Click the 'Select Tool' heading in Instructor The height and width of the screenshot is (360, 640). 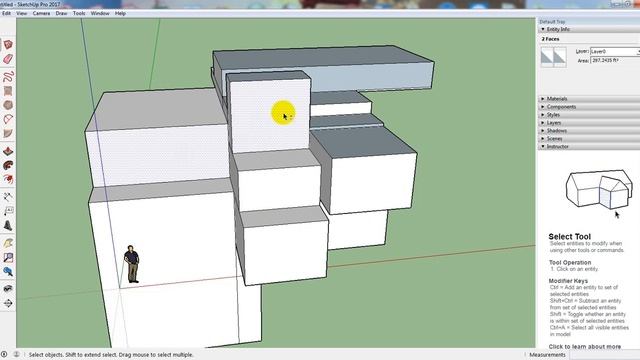coord(569,236)
